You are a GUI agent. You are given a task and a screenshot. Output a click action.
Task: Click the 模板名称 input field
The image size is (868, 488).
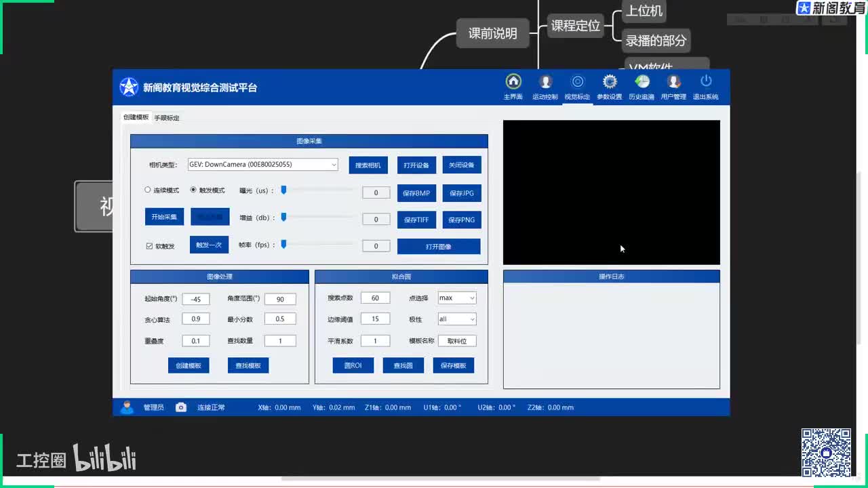pyautogui.click(x=457, y=341)
